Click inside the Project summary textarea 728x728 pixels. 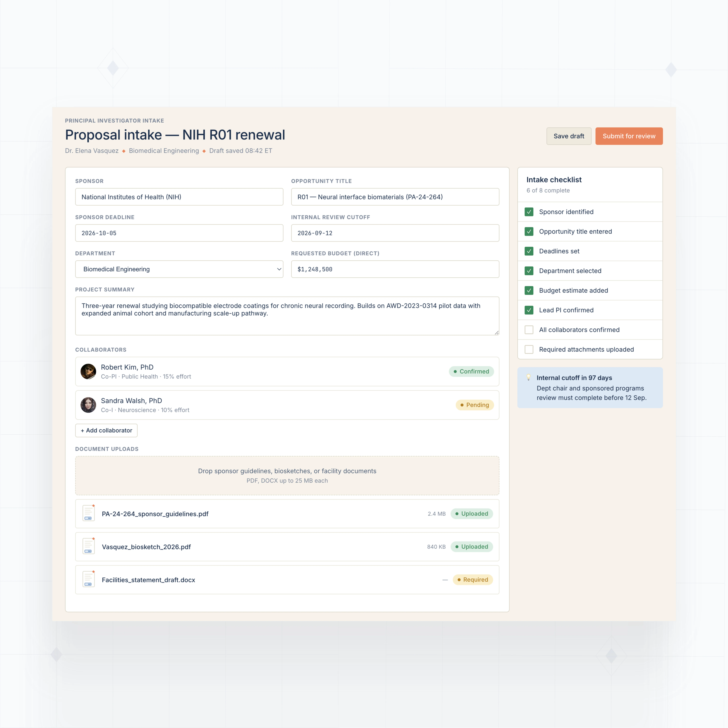[x=287, y=316]
